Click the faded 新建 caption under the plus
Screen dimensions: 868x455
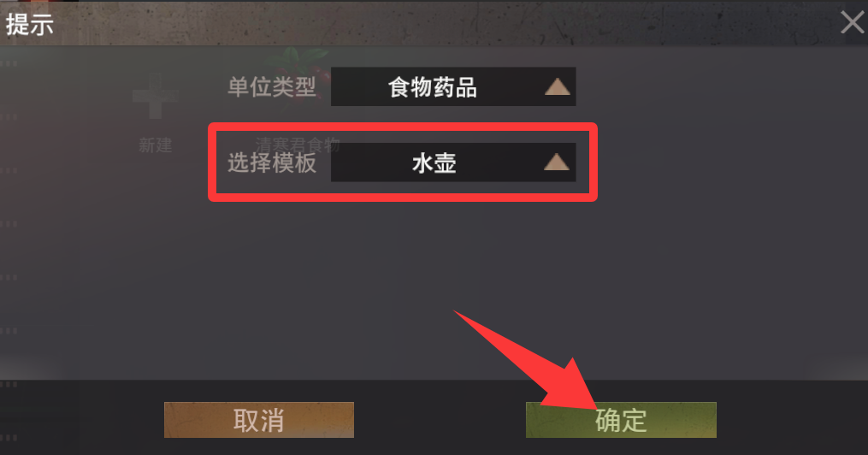pyautogui.click(x=155, y=145)
